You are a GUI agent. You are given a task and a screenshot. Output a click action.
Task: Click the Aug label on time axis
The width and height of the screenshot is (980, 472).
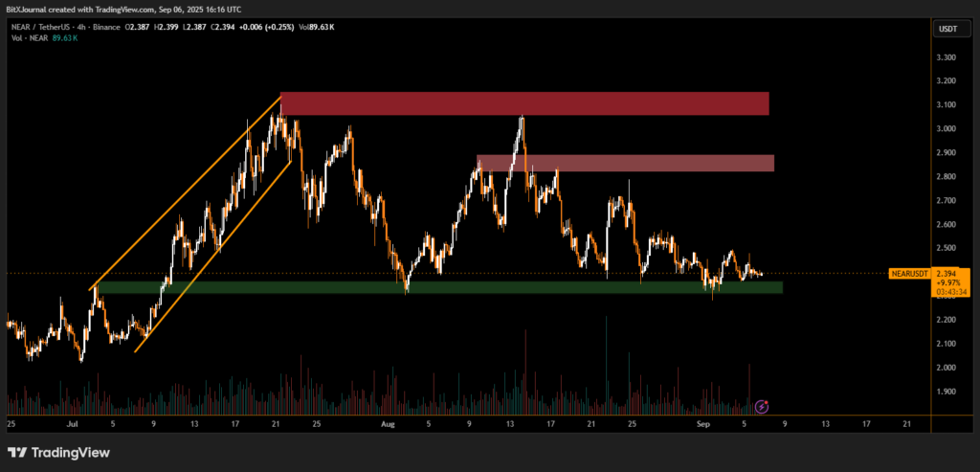pos(387,422)
